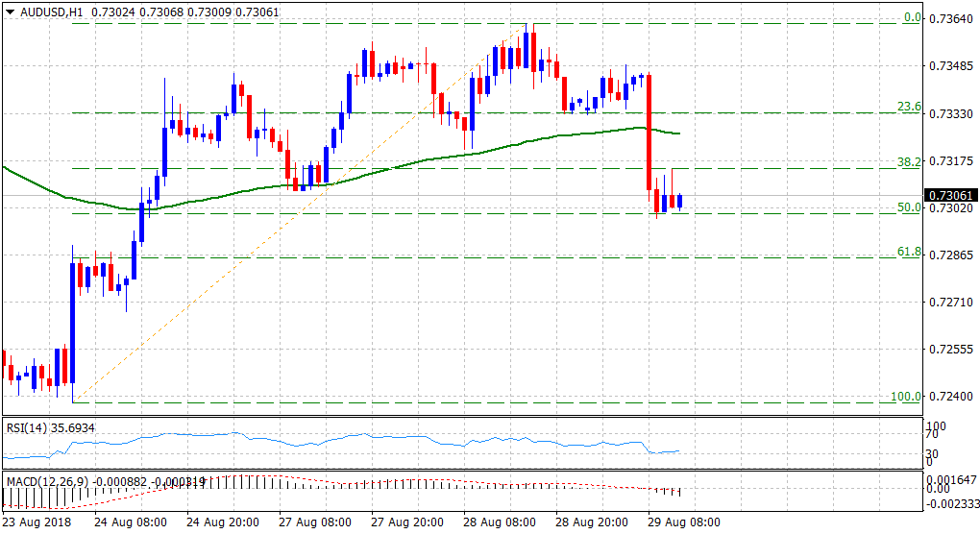Click the 38.2 Fibonacci level label
980x534 pixels.
click(909, 162)
